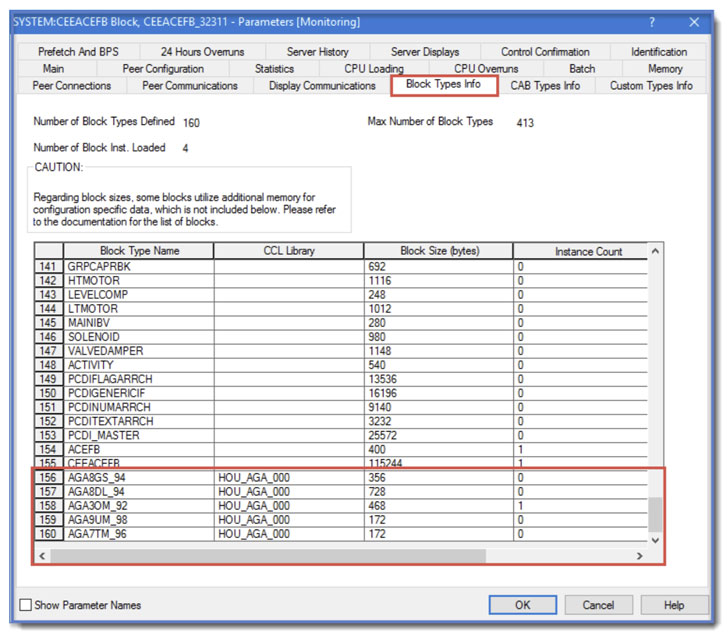Open the CAB Types Info tab
This screenshot has width=728, height=637.
click(545, 86)
